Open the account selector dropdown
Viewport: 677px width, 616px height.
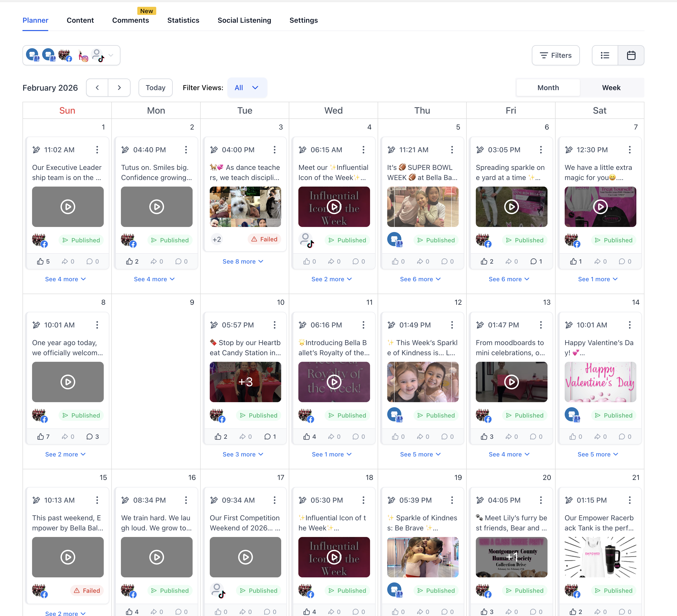pos(71,56)
